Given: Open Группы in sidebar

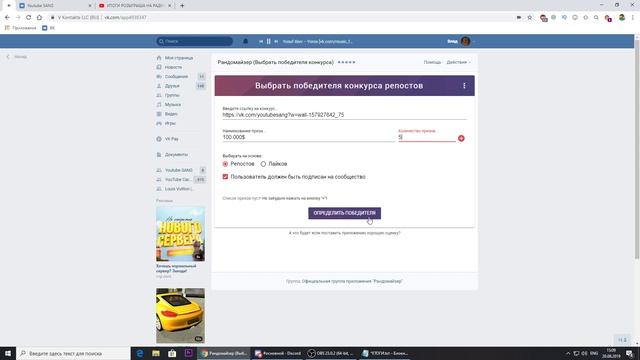Looking at the screenshot, I should [x=172, y=95].
